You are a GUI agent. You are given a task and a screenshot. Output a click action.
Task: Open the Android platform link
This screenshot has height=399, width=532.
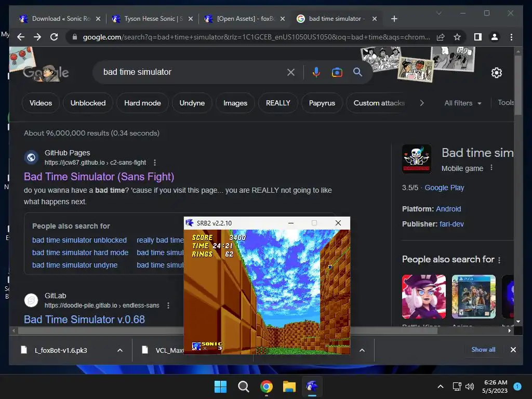448,209
